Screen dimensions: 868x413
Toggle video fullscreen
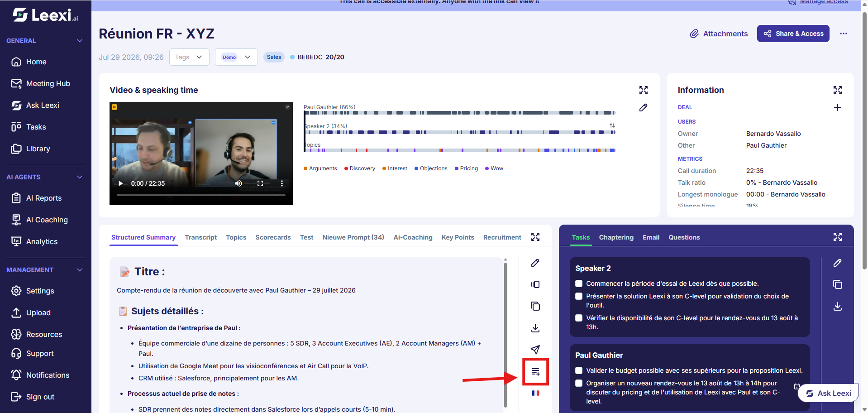tap(260, 183)
